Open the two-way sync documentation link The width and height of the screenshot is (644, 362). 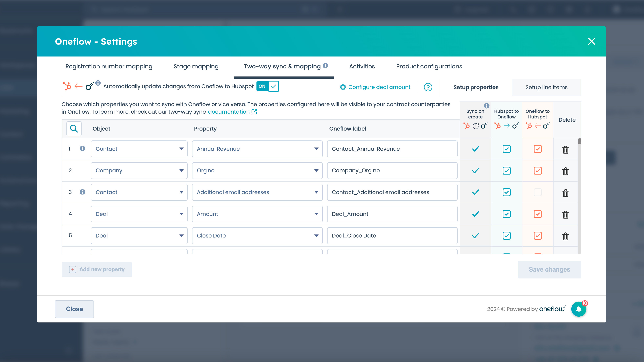[229, 112]
